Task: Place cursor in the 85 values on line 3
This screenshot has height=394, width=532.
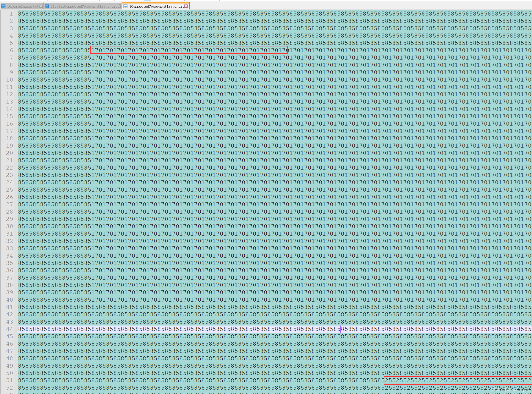Action: tap(275, 28)
